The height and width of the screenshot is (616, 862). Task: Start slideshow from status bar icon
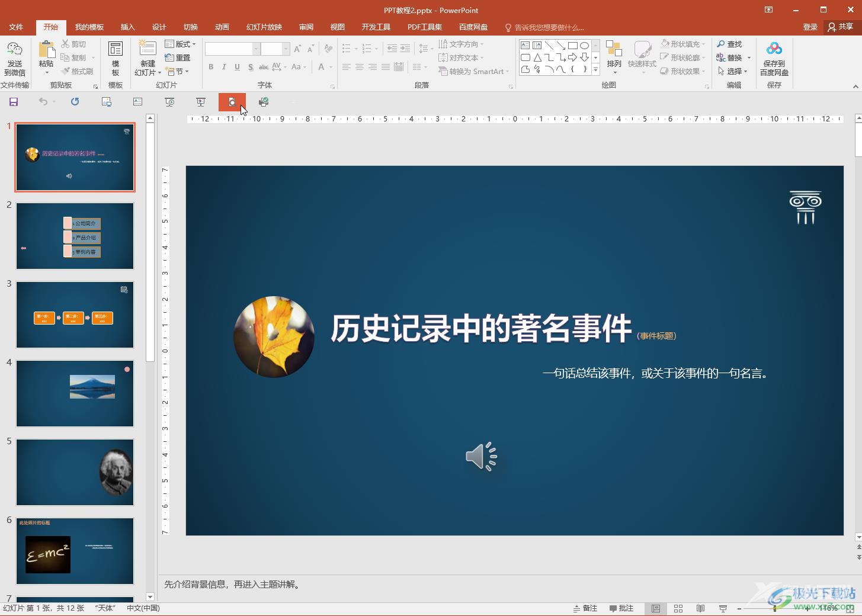(723, 608)
